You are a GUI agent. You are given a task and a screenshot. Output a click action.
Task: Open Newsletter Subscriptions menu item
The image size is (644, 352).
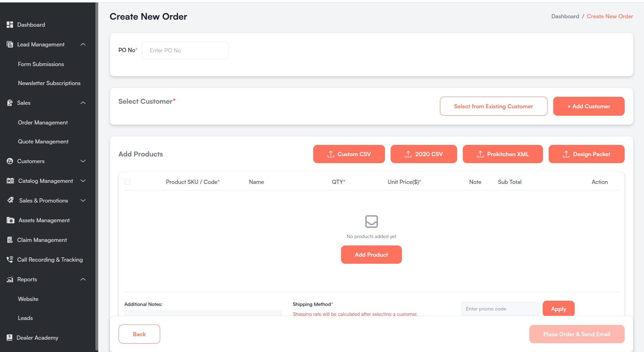[x=49, y=83]
